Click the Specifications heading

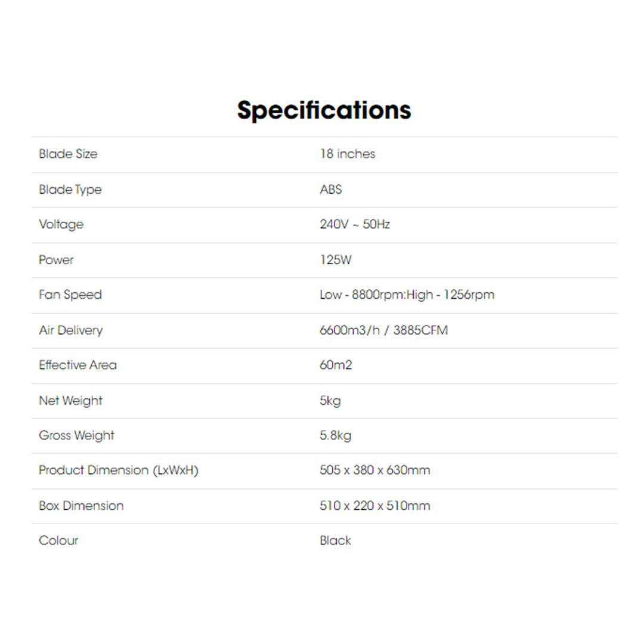(x=324, y=110)
